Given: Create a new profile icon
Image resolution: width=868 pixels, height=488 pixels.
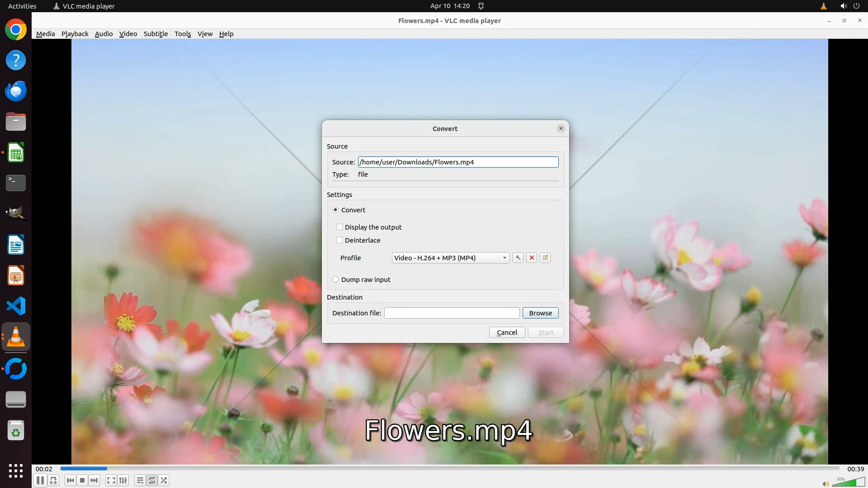Looking at the screenshot, I should pyautogui.click(x=545, y=258).
